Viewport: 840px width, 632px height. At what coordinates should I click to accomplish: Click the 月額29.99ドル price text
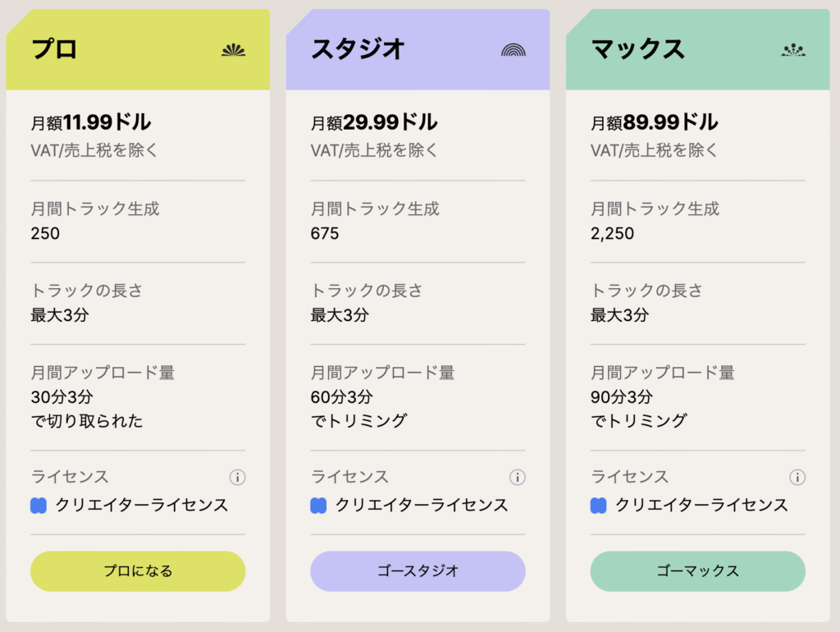[x=374, y=123]
